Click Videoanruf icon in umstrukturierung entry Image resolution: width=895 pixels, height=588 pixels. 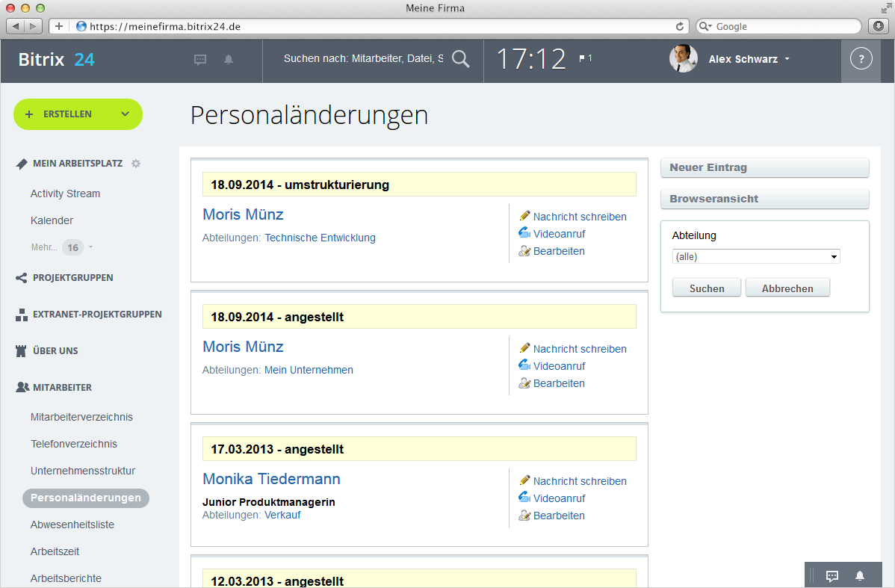tap(524, 232)
